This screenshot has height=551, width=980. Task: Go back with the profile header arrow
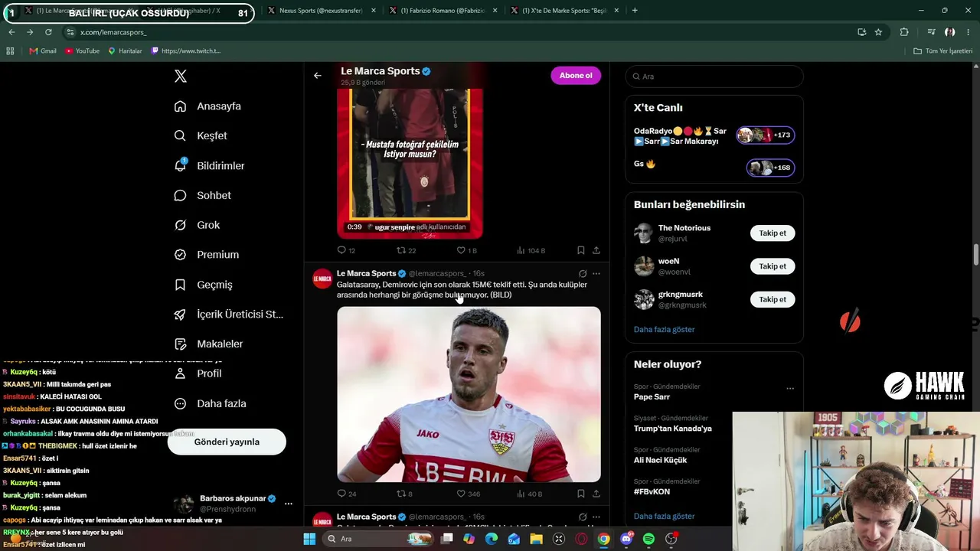[x=318, y=76]
